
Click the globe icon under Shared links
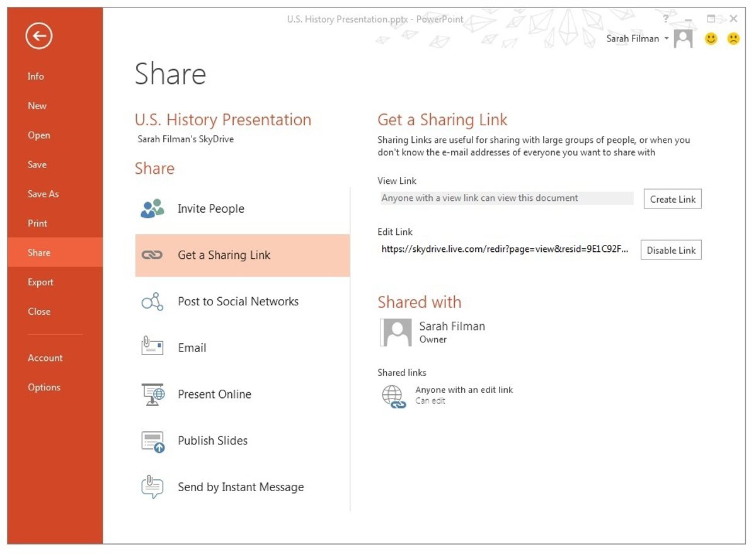click(393, 397)
